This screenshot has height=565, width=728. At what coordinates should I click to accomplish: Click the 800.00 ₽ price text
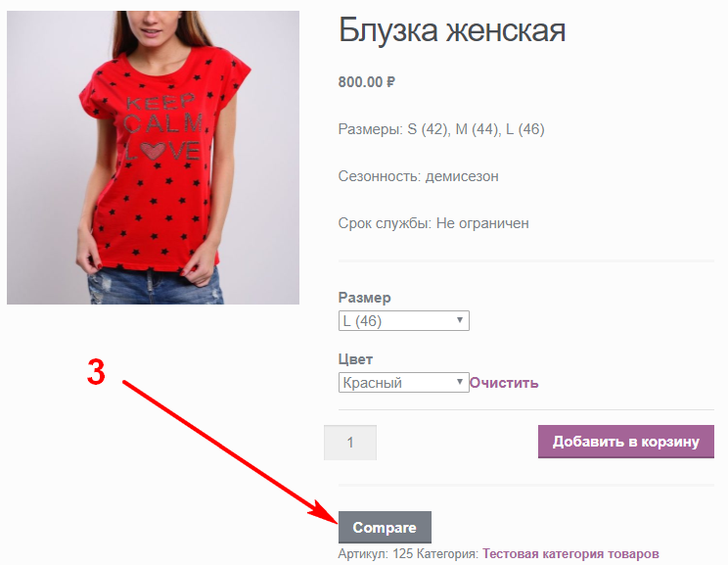(x=366, y=82)
